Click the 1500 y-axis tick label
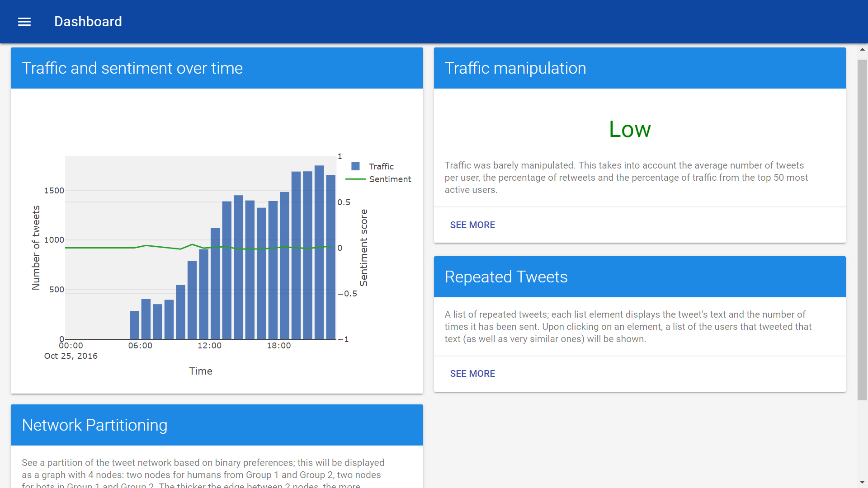The width and height of the screenshot is (868, 488). (54, 191)
